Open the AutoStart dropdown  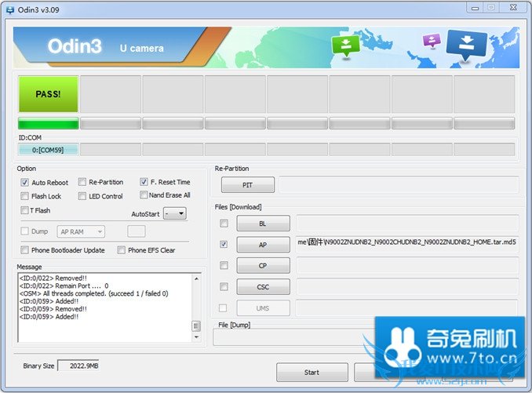pyautogui.click(x=175, y=213)
